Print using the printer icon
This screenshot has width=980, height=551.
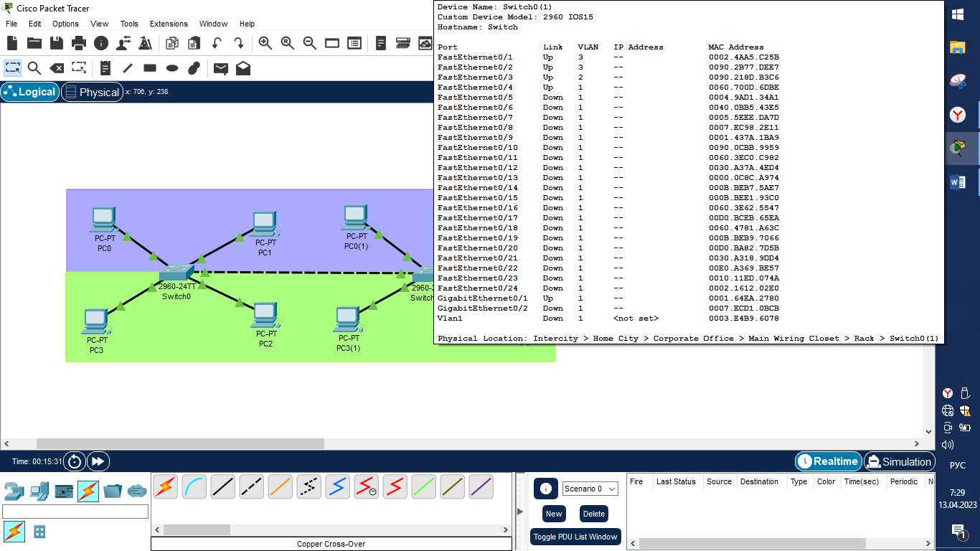(x=79, y=43)
